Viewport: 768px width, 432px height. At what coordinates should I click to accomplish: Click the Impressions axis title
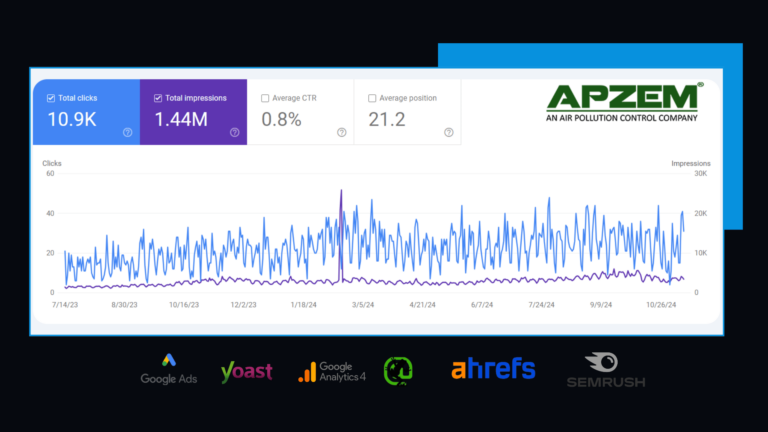(x=691, y=163)
